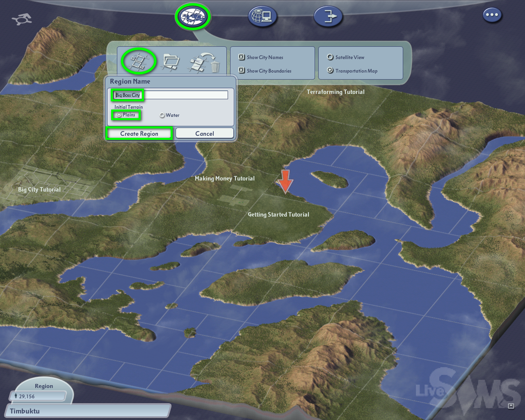Viewport: 525px width, 420px height.
Task: Click the Region Name text field
Action: (x=170, y=95)
